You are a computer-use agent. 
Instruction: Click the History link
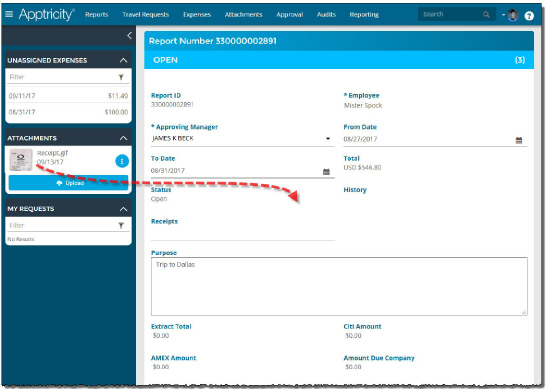coord(355,190)
